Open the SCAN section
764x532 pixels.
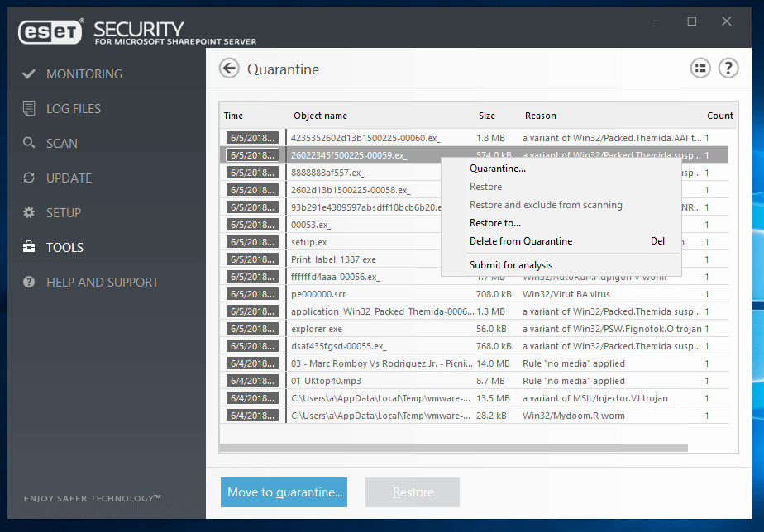[62, 143]
